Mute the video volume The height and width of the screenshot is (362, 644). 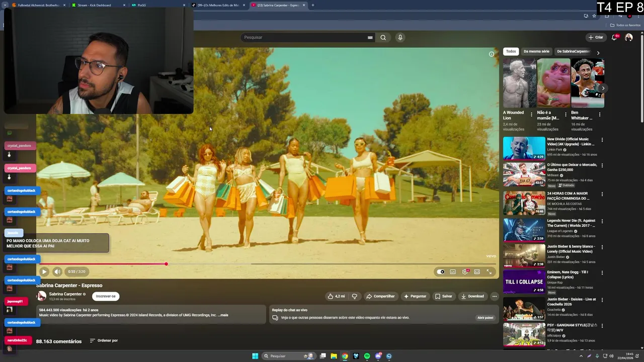point(57,271)
